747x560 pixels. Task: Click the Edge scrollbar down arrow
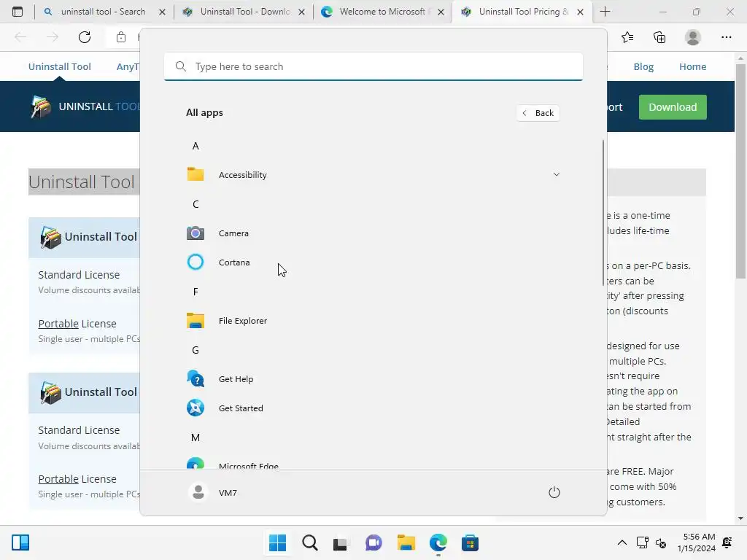tap(740, 518)
